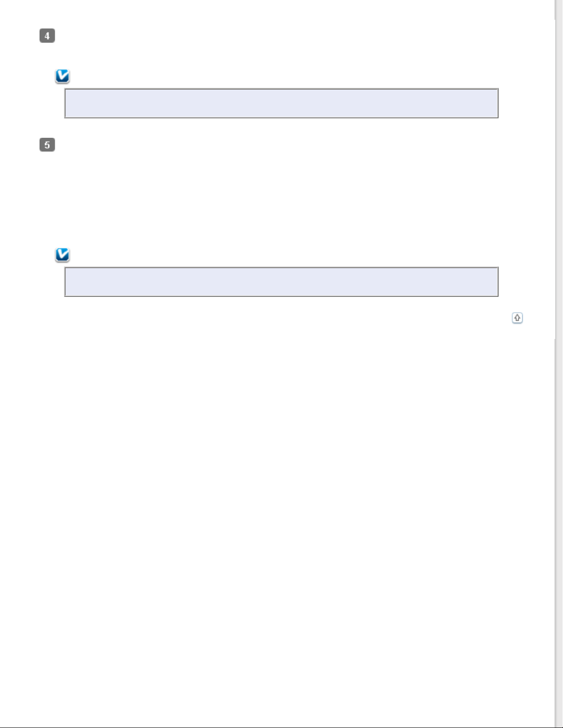Click inside the second blue note box

coord(281,282)
